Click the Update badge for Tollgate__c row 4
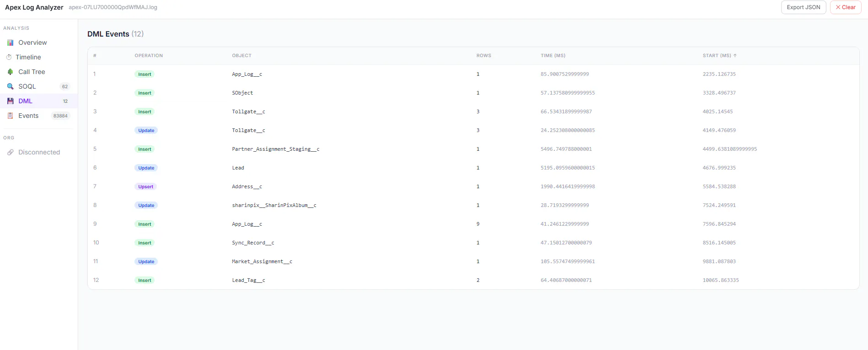Screen dimensions: 868x350 pos(146,130)
